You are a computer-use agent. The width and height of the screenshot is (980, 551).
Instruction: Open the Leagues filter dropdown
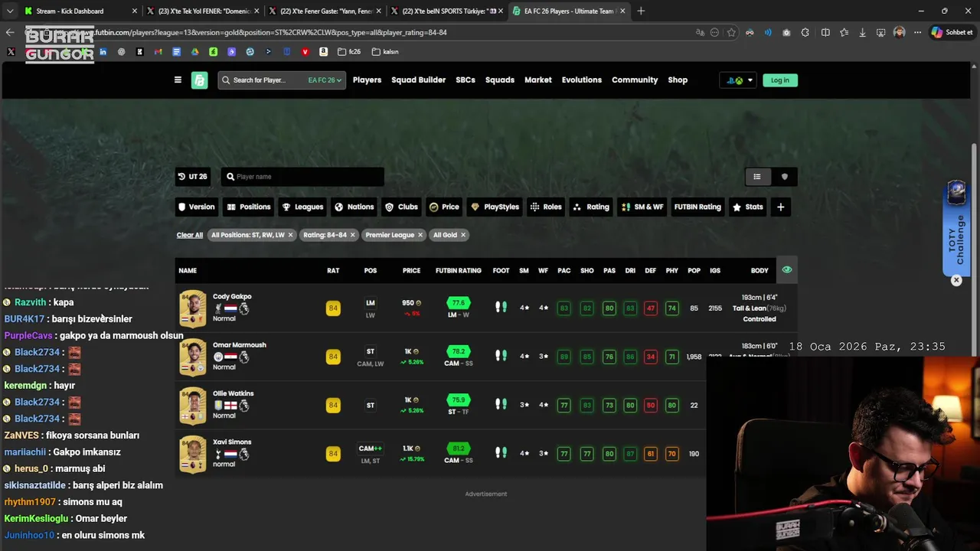[x=302, y=207]
